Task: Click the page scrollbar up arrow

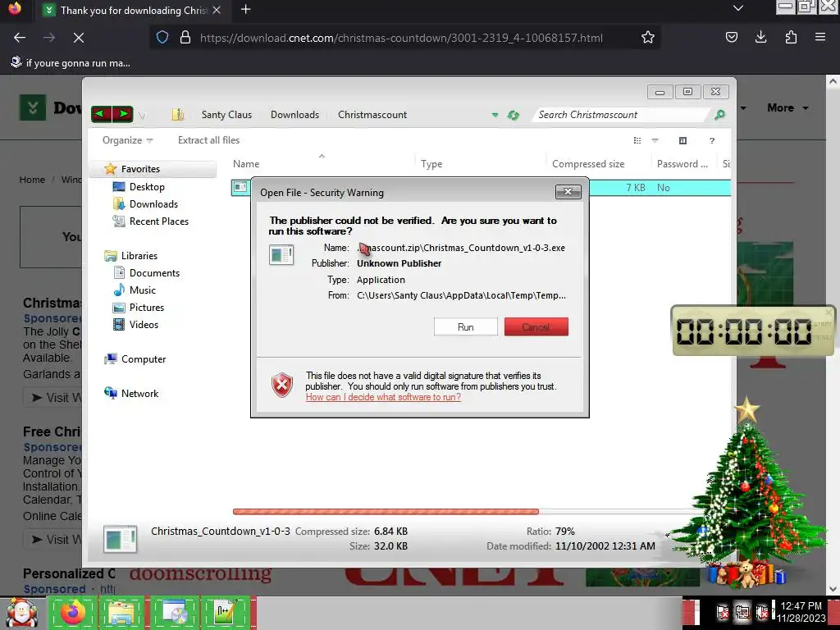Action: pyautogui.click(x=833, y=81)
